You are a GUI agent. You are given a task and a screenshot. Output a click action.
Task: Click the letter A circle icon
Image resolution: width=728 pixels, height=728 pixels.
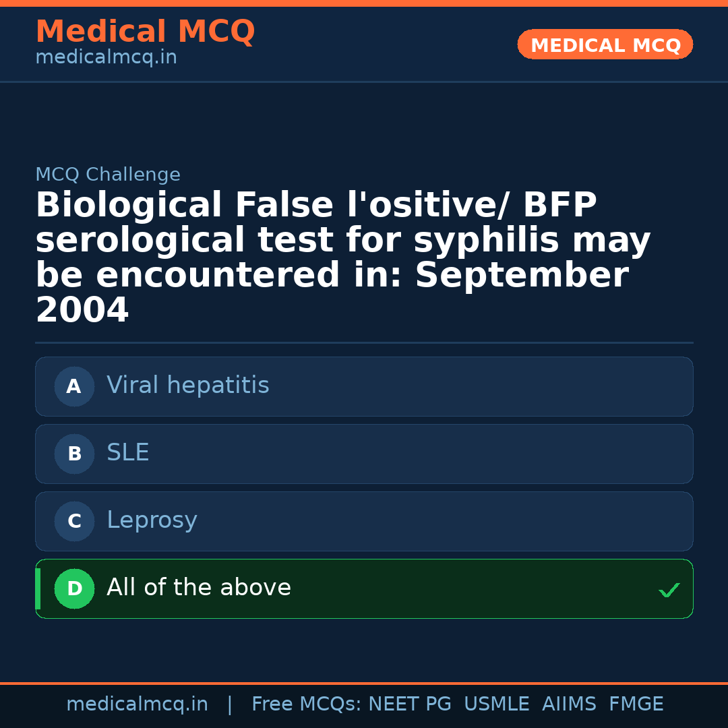[x=74, y=386]
